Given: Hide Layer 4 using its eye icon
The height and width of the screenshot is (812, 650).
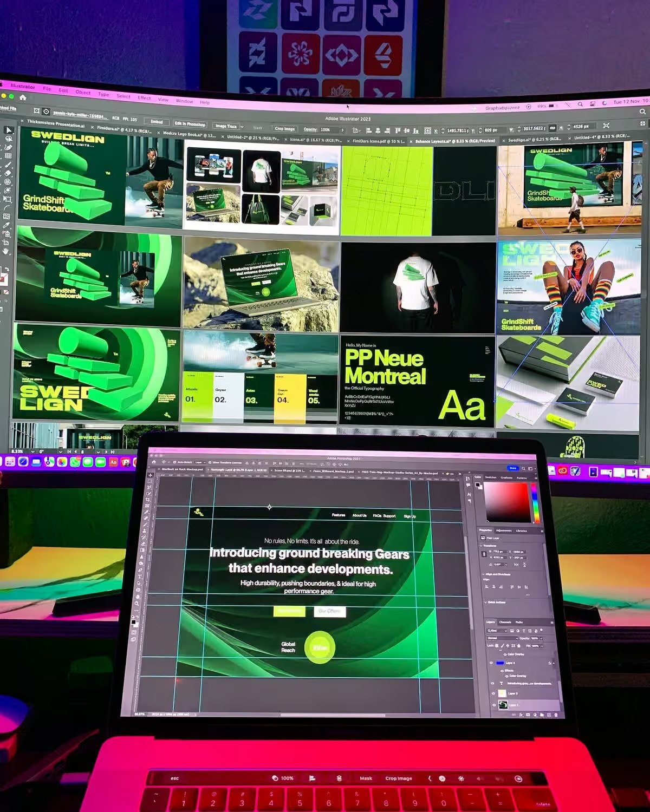Looking at the screenshot, I should coord(491,663).
